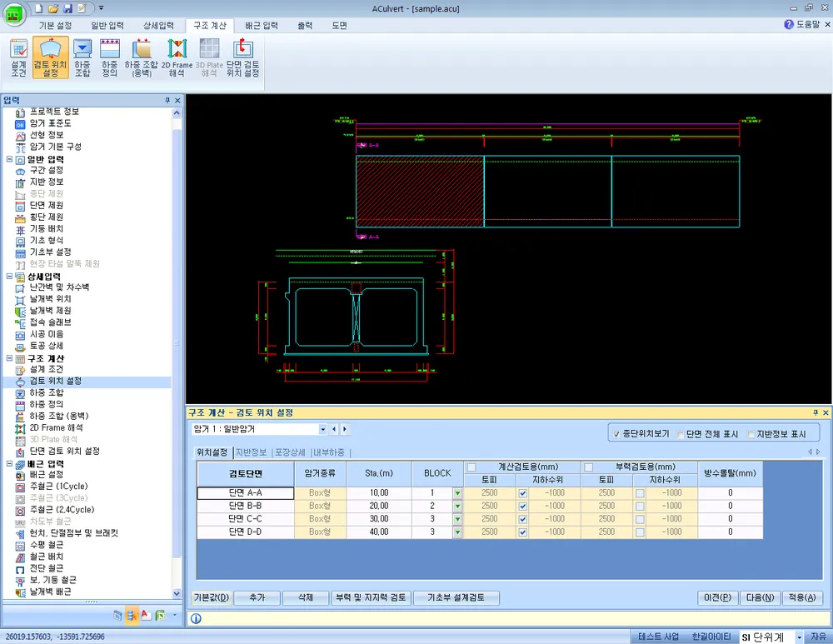Select the 단면 C-C row cell

[x=246, y=519]
